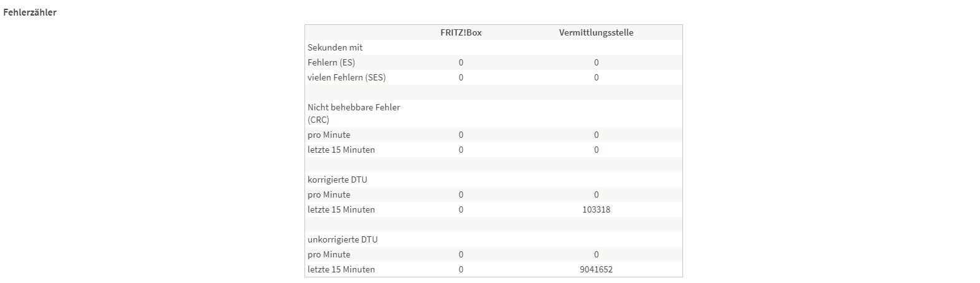Select the value 103318 in the table
This screenshot has width=980, height=283.
(x=596, y=209)
